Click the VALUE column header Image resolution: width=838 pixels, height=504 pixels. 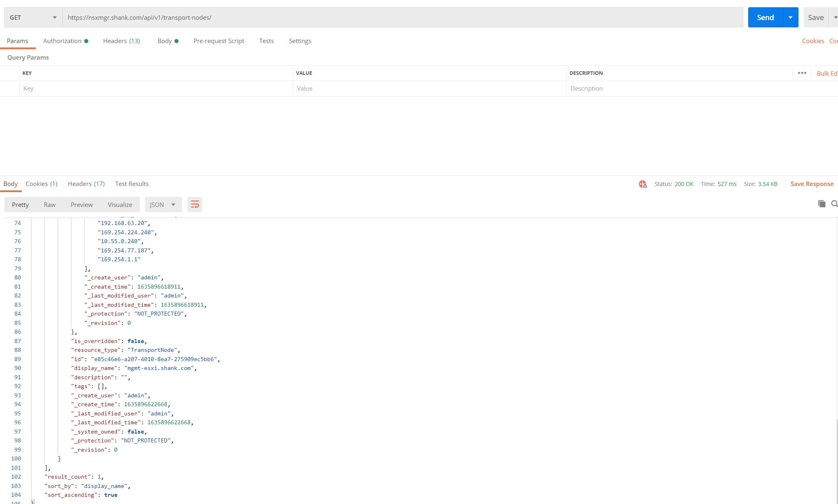point(304,73)
